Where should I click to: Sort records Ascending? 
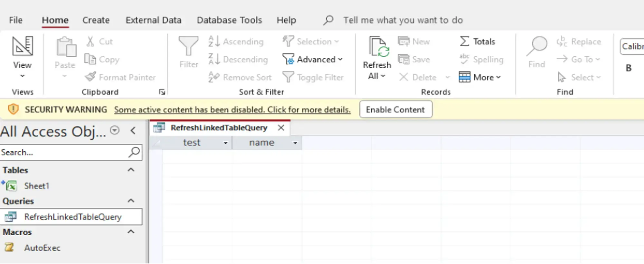coord(236,42)
